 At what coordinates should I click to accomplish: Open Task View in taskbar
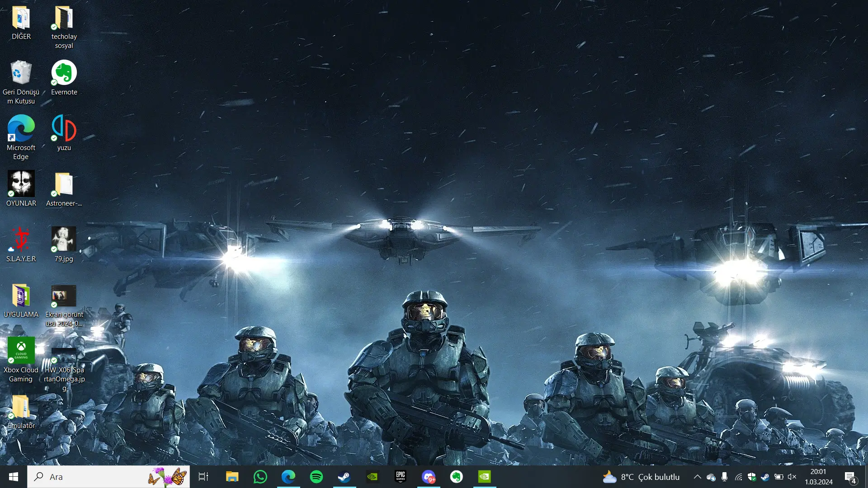tap(203, 477)
